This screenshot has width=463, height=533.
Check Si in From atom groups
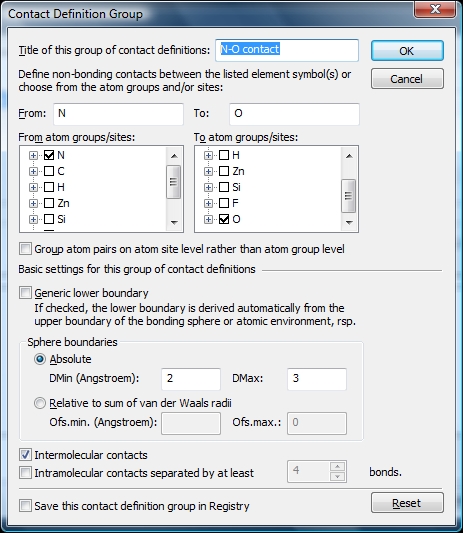tap(49, 219)
